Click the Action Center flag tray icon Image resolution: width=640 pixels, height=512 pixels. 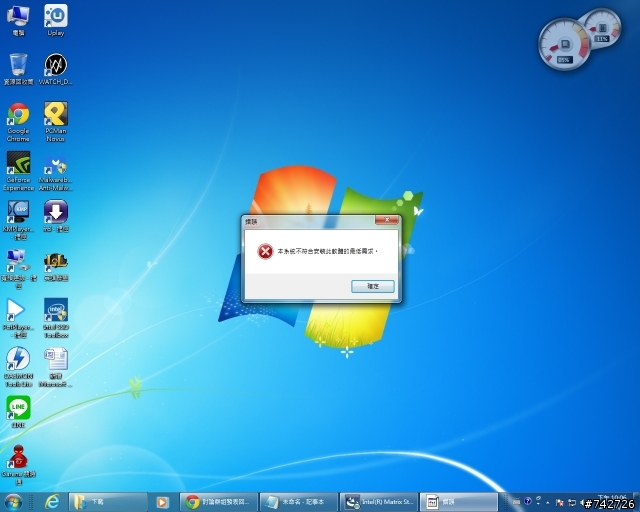click(x=560, y=503)
